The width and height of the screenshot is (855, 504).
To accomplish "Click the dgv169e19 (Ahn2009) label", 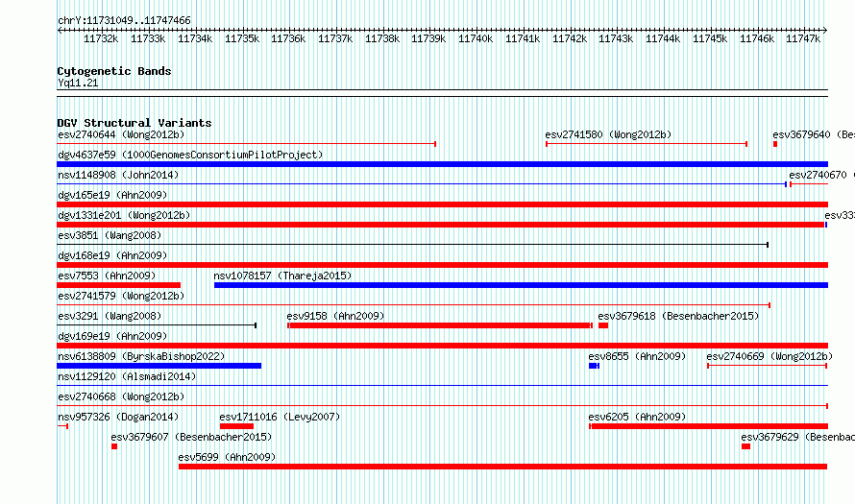I will point(112,336).
